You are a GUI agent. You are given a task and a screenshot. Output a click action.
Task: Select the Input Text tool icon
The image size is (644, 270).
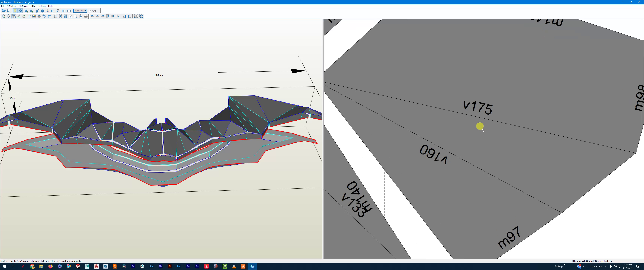pyautogui.click(x=29, y=16)
